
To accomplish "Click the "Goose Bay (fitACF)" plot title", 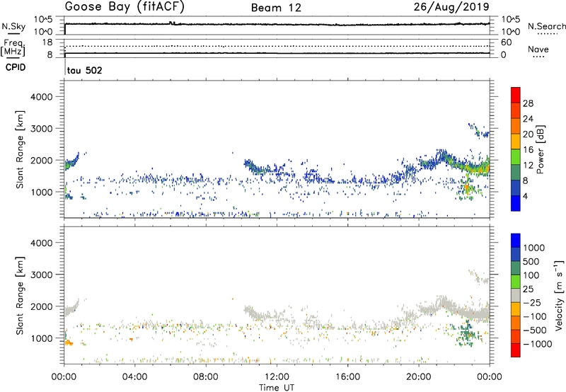I will pyautogui.click(x=125, y=7).
